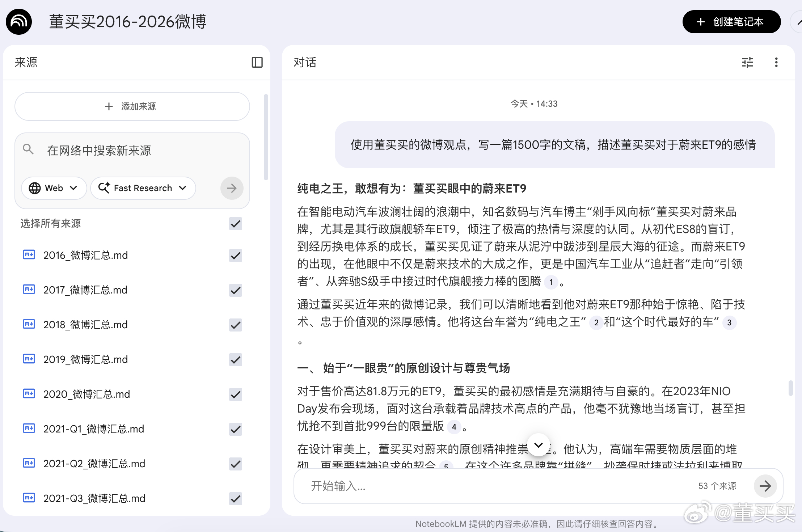
Task: Send message with chat arrow button
Action: pyautogui.click(x=765, y=486)
